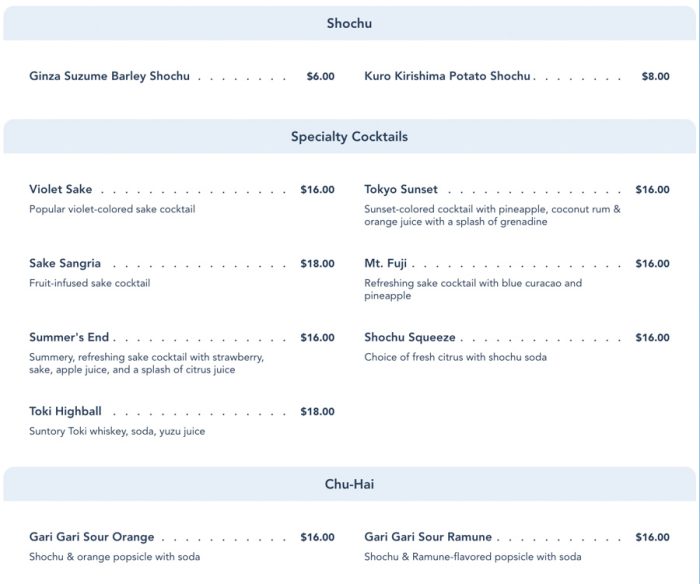Click the Tokyo Sunset cocktail name
Viewport: 700px width, 584px height.
pyautogui.click(x=401, y=189)
